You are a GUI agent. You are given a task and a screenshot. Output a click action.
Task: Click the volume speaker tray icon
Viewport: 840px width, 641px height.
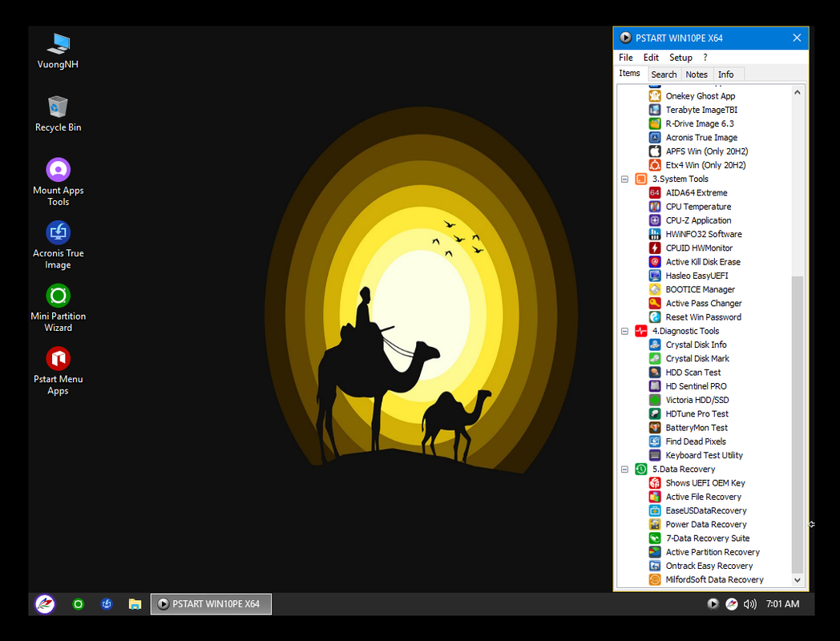point(749,604)
